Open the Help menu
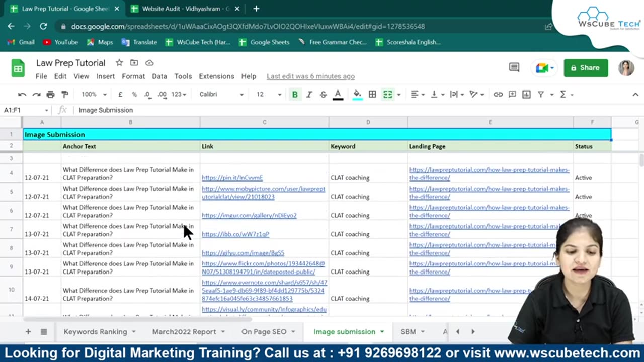 tap(249, 76)
